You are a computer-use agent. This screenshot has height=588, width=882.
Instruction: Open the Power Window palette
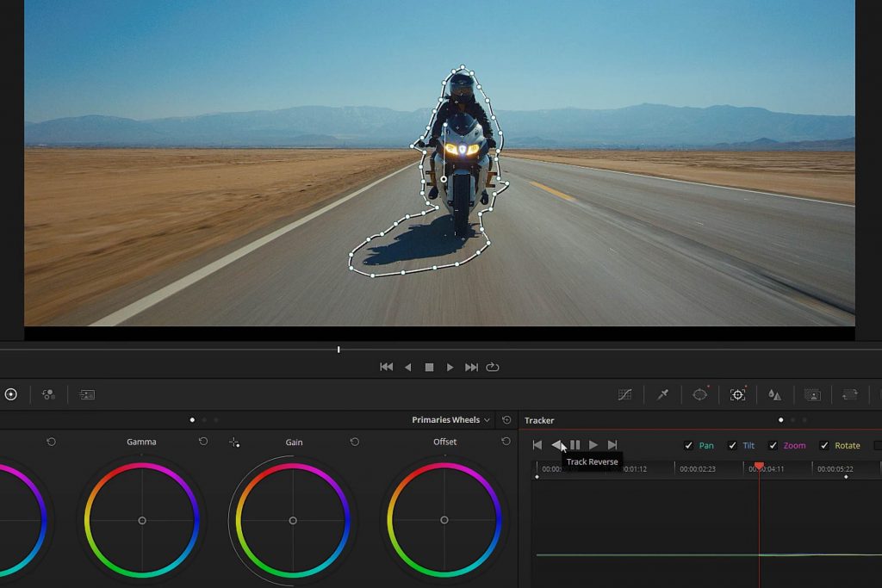click(x=699, y=394)
